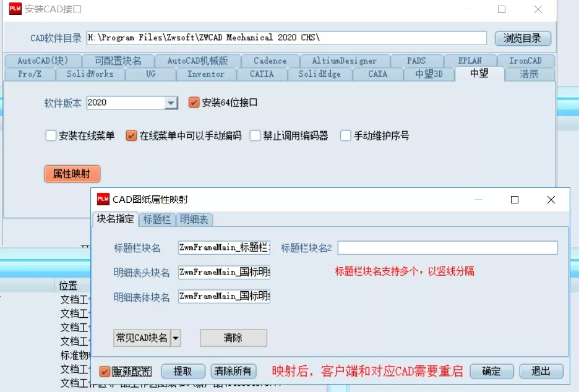This screenshot has width=579, height=392.
Task: Toggle 安装64位接口 checkbox
Action: coord(194,103)
